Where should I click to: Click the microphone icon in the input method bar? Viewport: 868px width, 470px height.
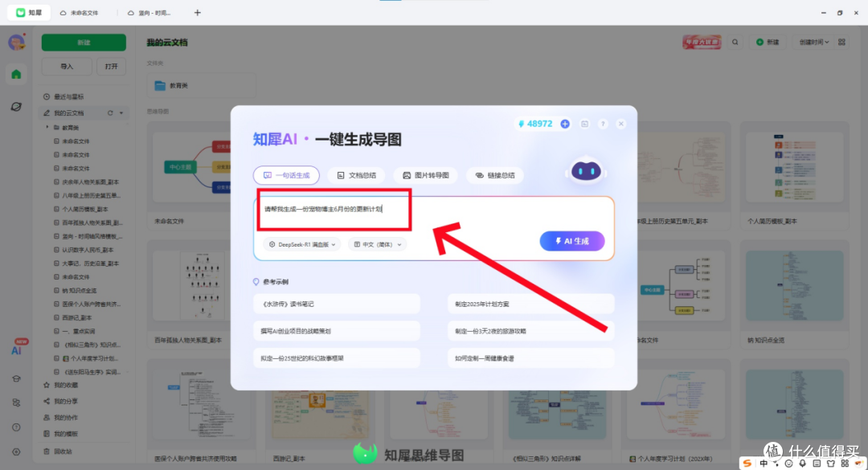(802, 464)
